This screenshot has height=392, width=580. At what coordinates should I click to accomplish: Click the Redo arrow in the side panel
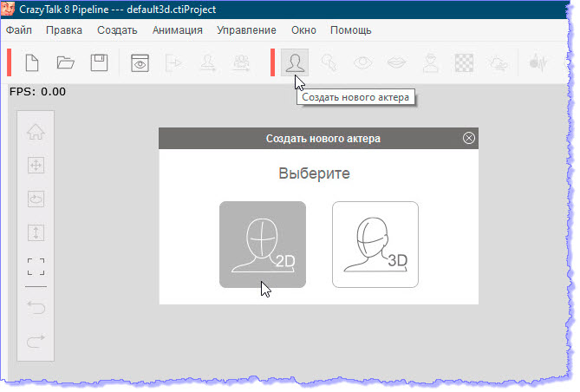(x=36, y=341)
